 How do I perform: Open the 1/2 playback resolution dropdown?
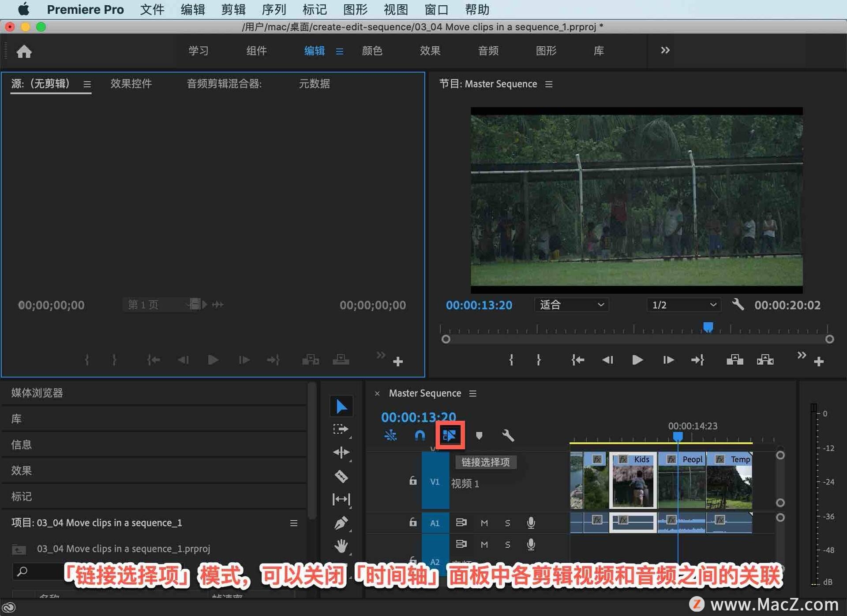pyautogui.click(x=683, y=305)
